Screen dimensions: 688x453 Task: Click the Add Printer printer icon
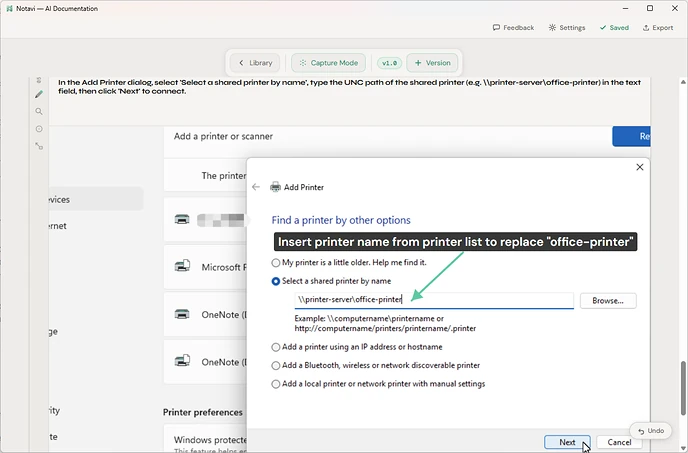point(275,187)
